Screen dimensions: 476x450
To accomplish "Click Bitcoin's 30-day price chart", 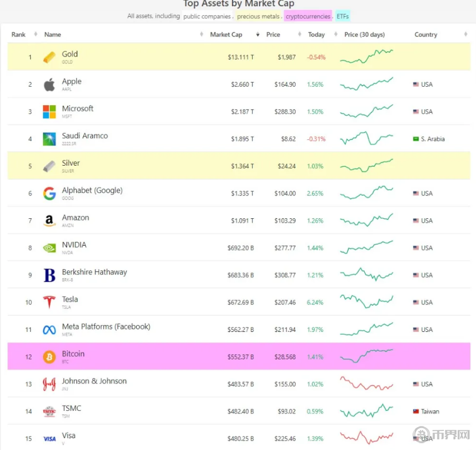I will click(366, 356).
